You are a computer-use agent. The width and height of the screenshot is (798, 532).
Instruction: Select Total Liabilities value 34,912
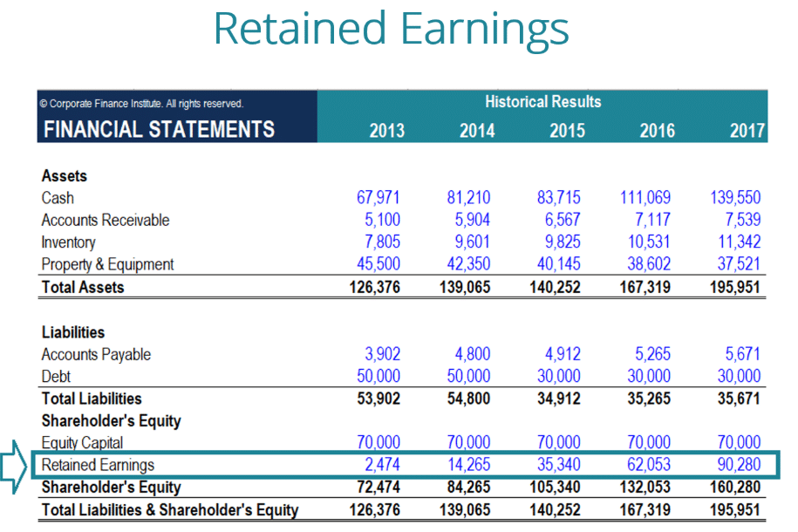[x=559, y=399]
